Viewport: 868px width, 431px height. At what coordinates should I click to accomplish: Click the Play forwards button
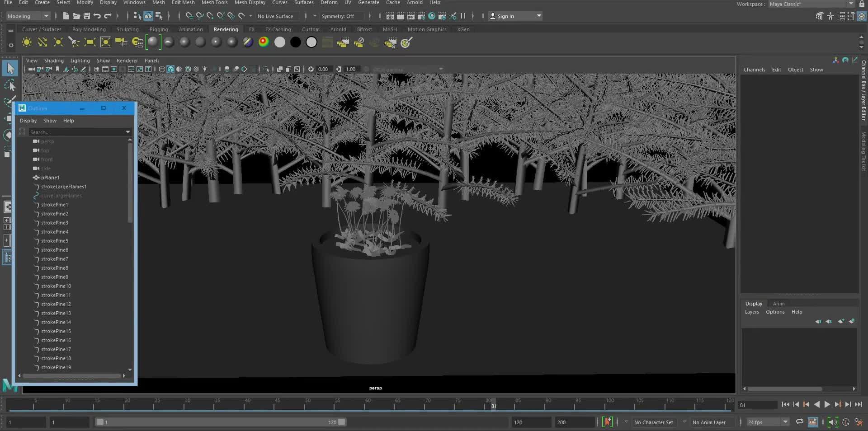pos(827,405)
